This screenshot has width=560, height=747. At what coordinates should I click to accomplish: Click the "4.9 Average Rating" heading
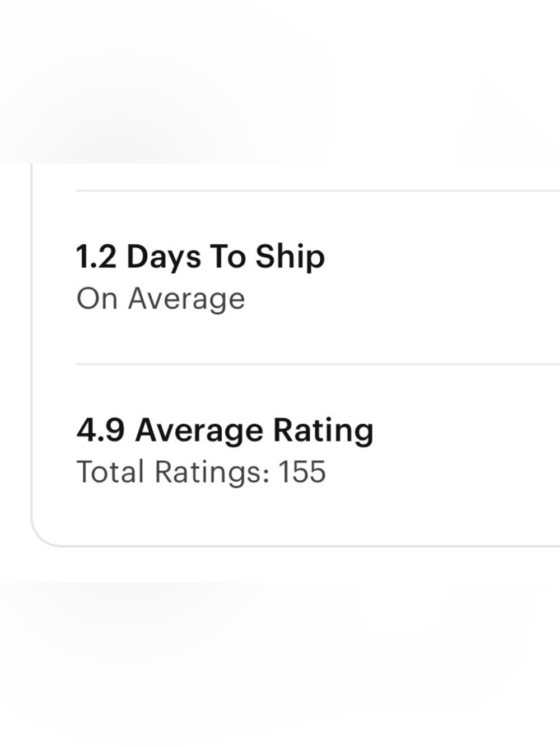225,431
